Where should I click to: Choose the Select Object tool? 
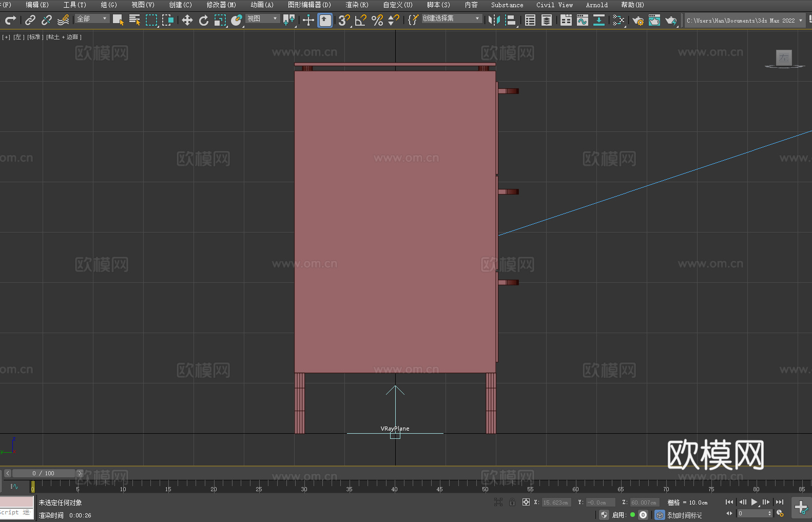tap(119, 20)
